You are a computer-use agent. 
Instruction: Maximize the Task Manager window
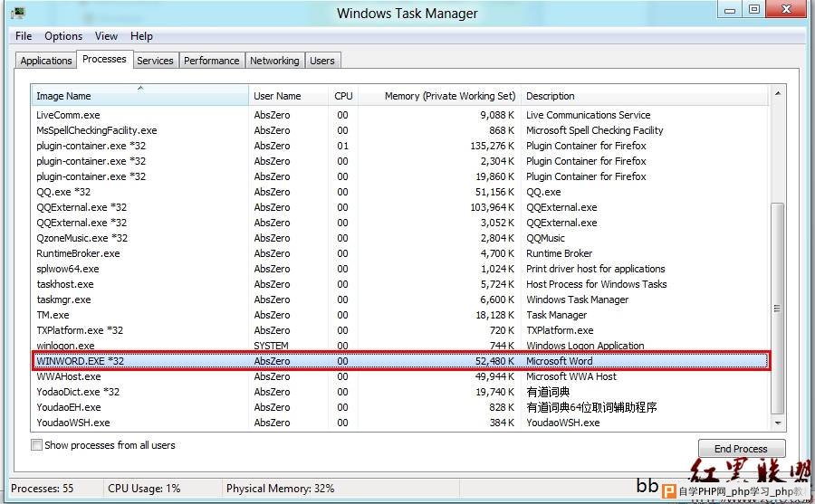coord(753,9)
